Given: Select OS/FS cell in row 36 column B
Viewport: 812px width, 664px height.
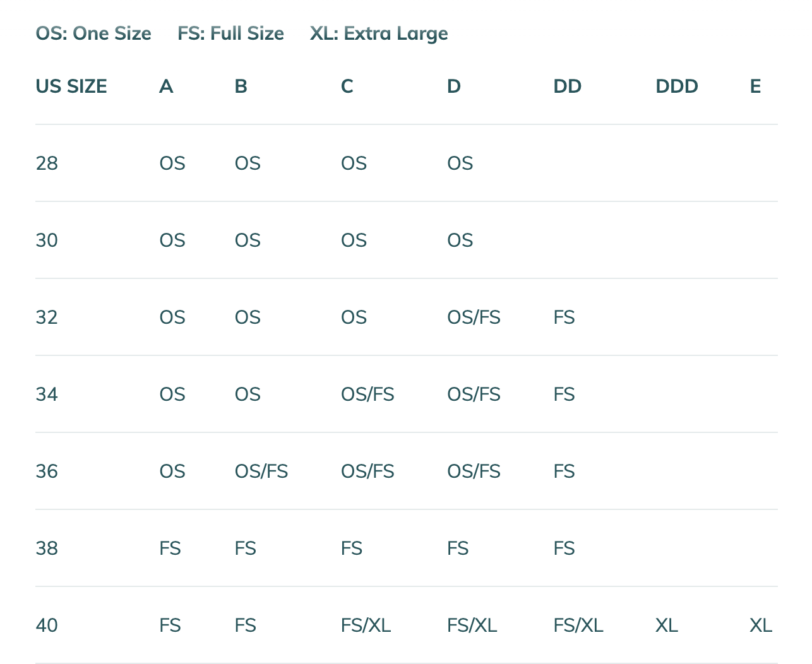Looking at the screenshot, I should tap(261, 471).
